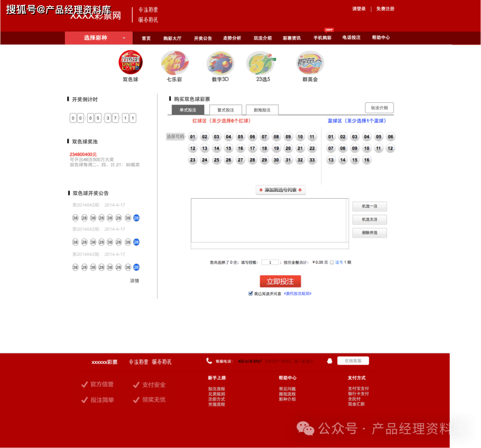This screenshot has height=448, width=481.
Task: Click the 免费注册 registration link
Action: click(385, 8)
